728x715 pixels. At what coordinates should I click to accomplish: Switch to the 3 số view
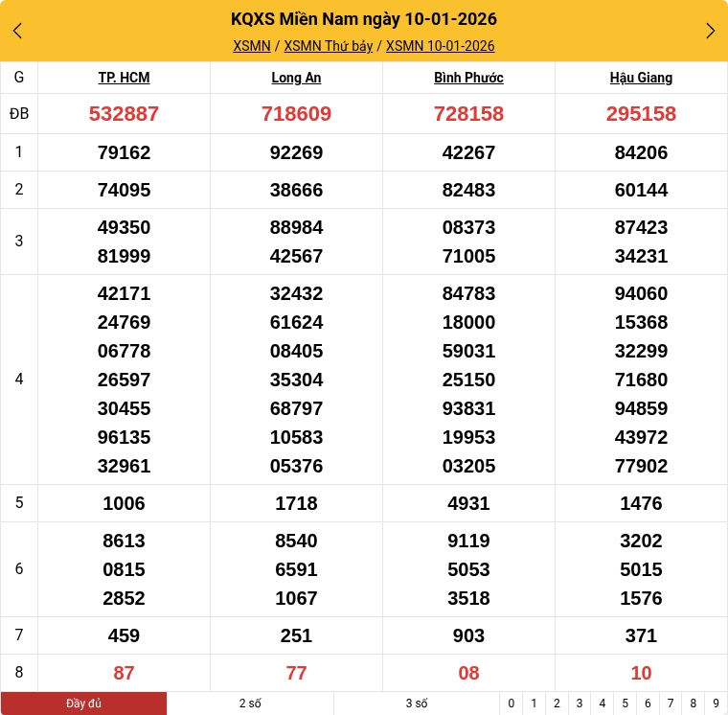(x=417, y=703)
